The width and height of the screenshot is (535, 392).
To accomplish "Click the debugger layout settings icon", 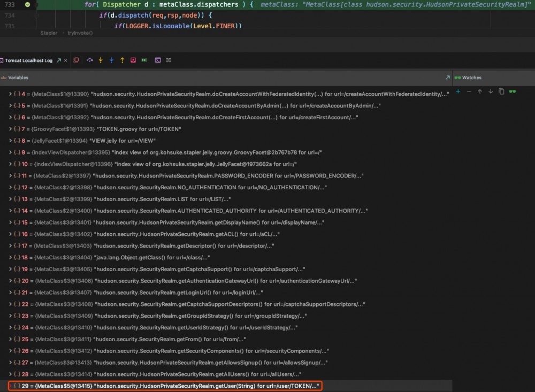I will [x=169, y=60].
